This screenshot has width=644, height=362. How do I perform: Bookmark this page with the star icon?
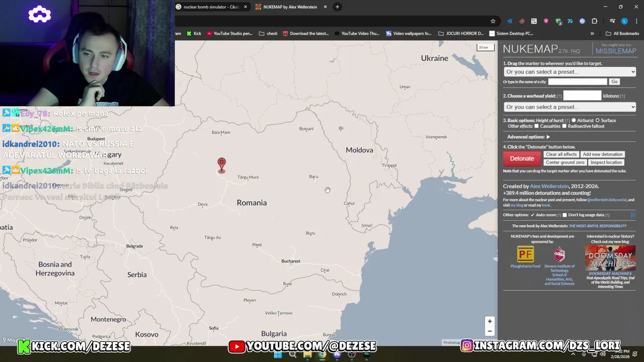point(493,21)
